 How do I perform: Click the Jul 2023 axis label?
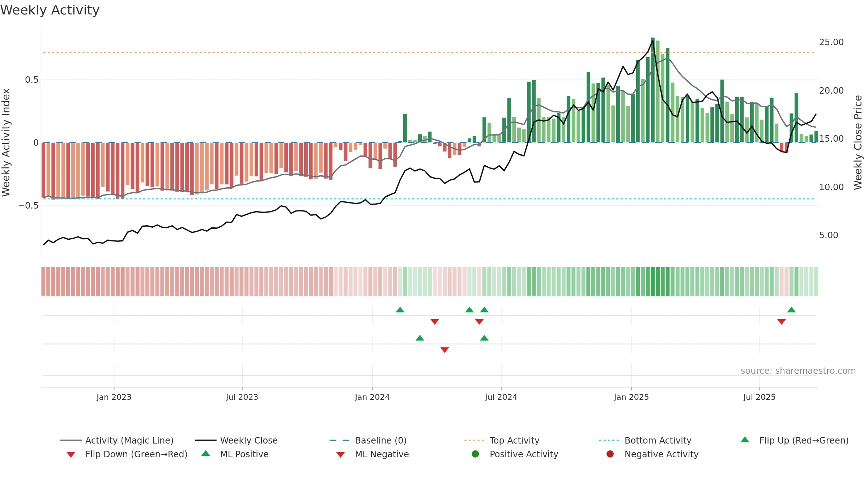[242, 397]
